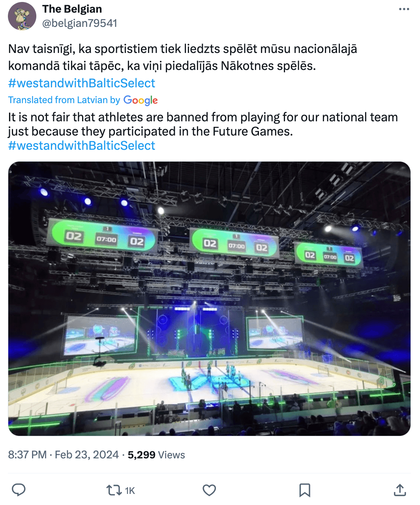Open the hashtag link under the Latvian text

pos(82,83)
